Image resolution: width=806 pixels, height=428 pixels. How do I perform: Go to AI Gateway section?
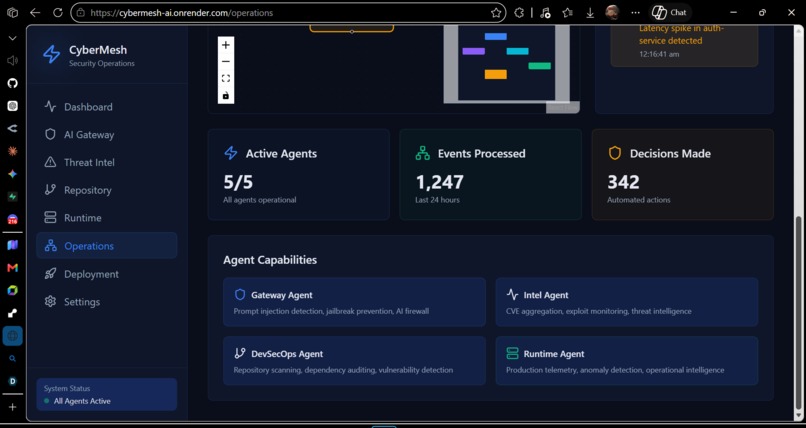(106, 135)
